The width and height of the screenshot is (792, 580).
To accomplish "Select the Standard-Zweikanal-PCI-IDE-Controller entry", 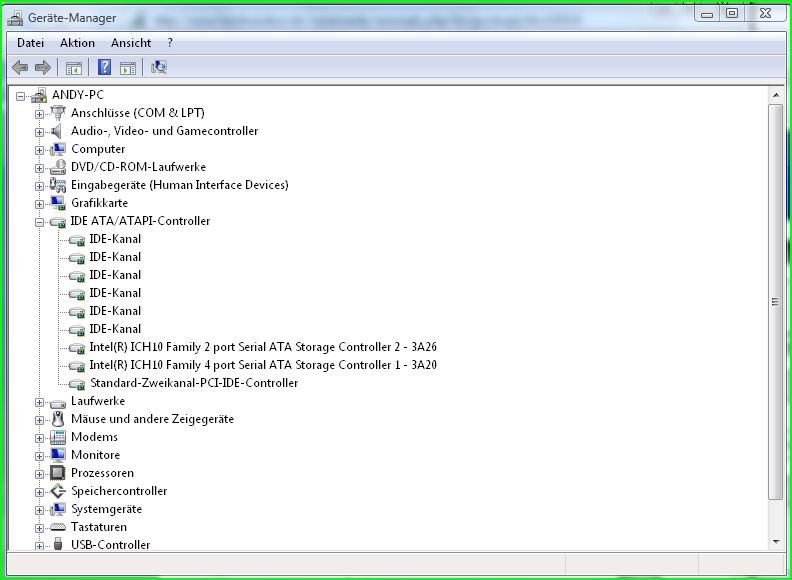I will click(x=194, y=383).
